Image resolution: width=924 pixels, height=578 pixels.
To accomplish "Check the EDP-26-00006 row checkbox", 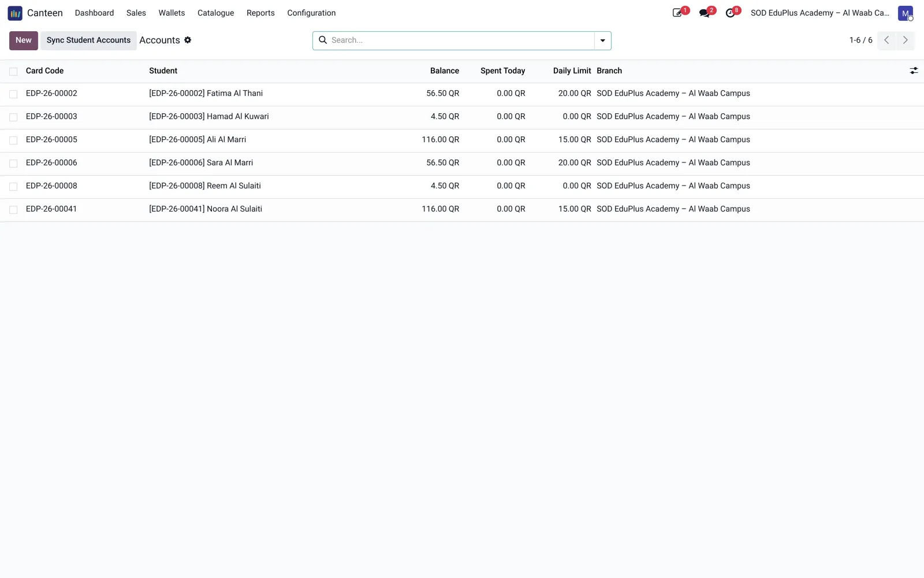I will click(13, 163).
